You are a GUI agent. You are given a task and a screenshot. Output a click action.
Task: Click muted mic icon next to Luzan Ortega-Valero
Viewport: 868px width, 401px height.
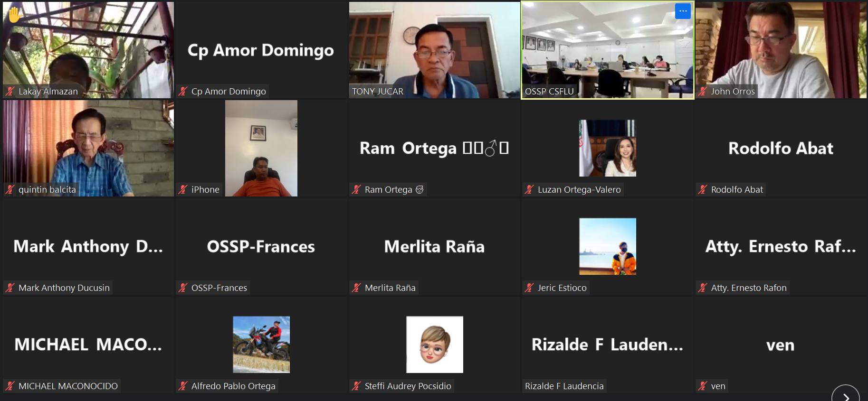coord(529,189)
